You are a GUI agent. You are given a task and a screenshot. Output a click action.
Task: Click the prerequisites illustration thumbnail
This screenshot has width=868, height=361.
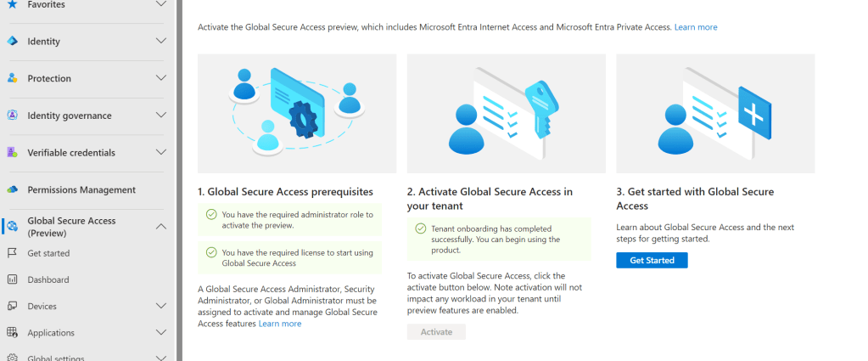pos(297,113)
